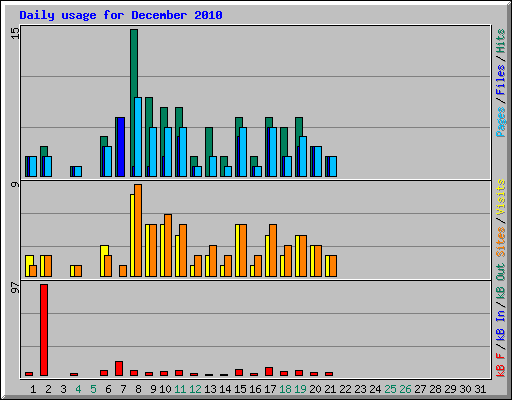Click the "kB F" legend label
512x400 pixels.
pyautogui.click(x=500, y=364)
